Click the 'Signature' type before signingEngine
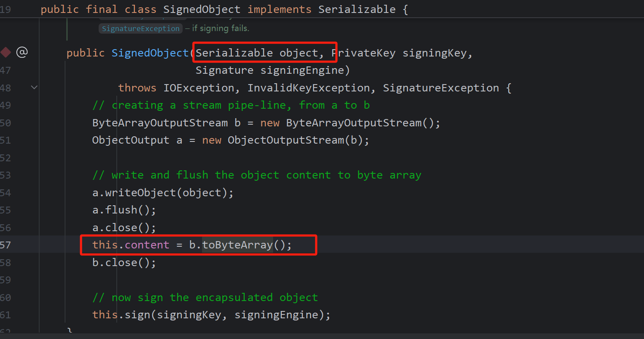This screenshot has height=339, width=644. [224, 70]
